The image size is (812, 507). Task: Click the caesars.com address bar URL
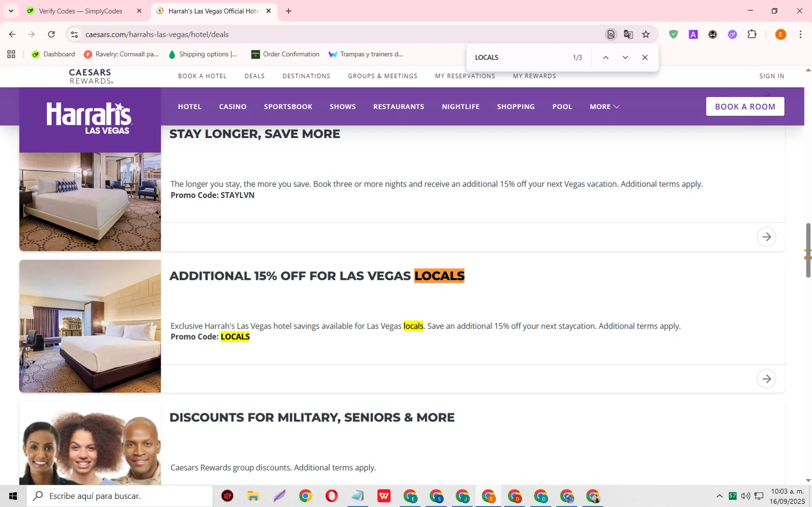pos(157,34)
